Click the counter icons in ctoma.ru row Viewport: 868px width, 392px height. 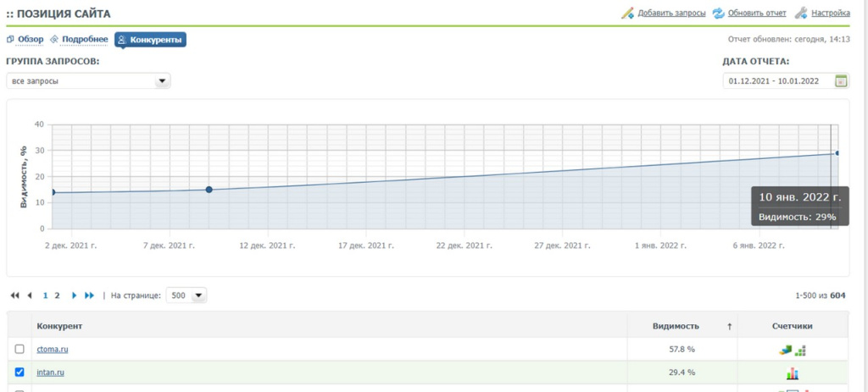793,350
